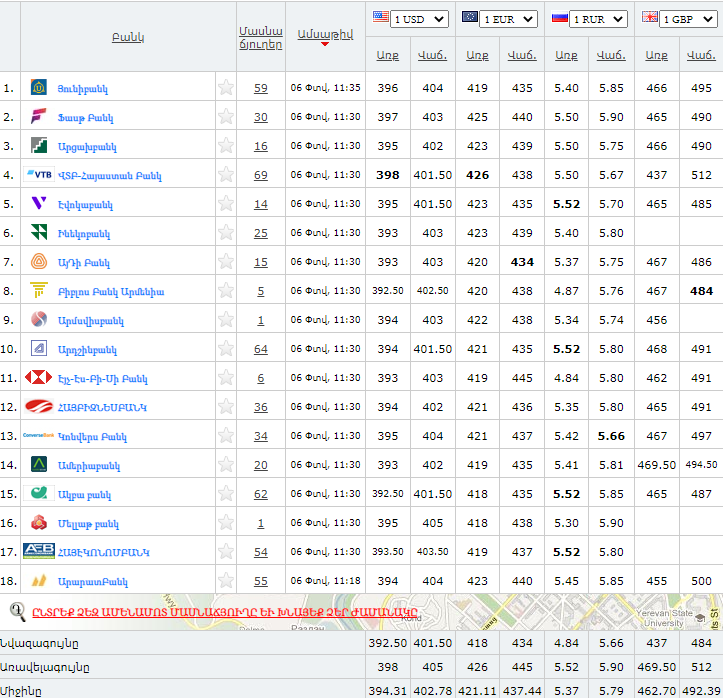723x698 pixels.
Task: Select the Առավելագույնը maximum summary row label
Action: [x=45, y=667]
